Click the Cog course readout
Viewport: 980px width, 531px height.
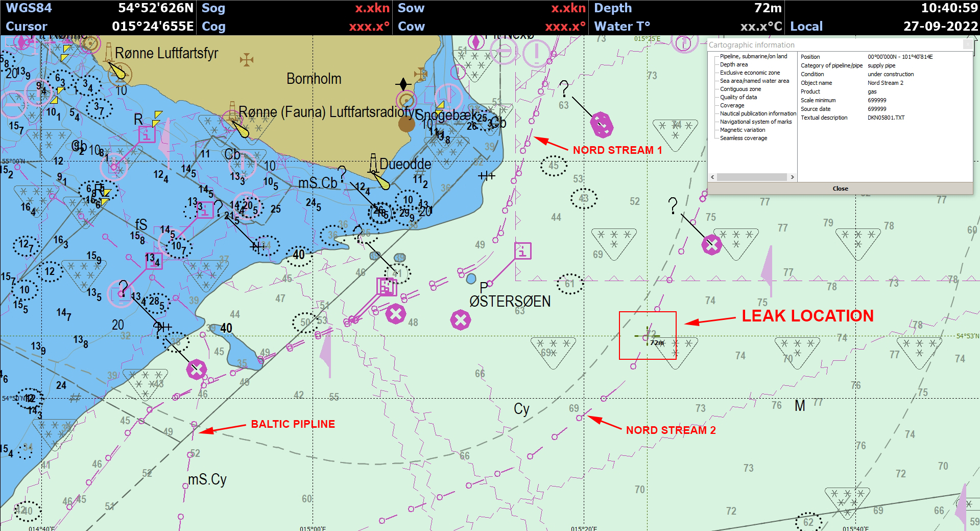[369, 27]
